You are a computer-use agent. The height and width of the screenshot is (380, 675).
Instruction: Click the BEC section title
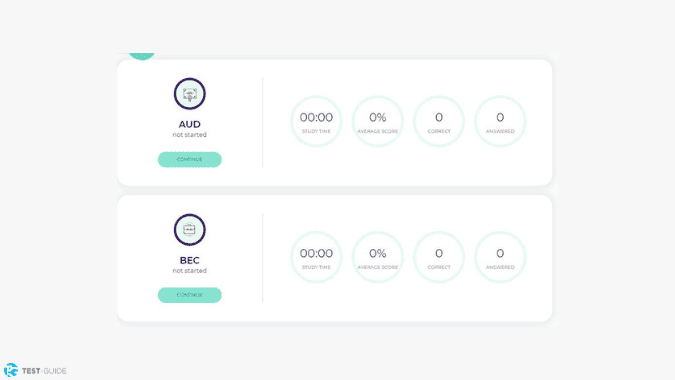[x=189, y=260]
